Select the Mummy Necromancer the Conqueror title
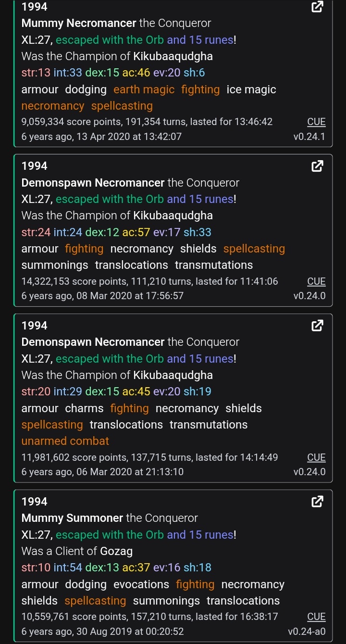The height and width of the screenshot is (644, 346). click(116, 23)
